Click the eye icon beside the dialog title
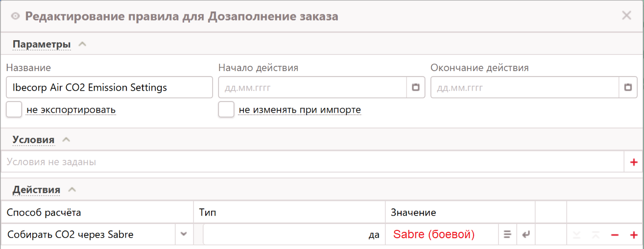 tap(15, 16)
